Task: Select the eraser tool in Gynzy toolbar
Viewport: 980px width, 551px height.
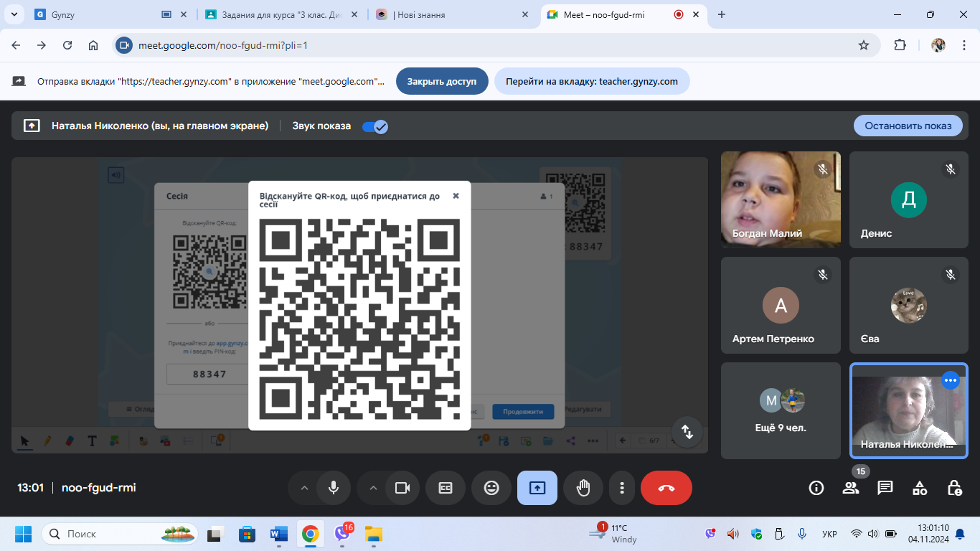Action: point(70,441)
